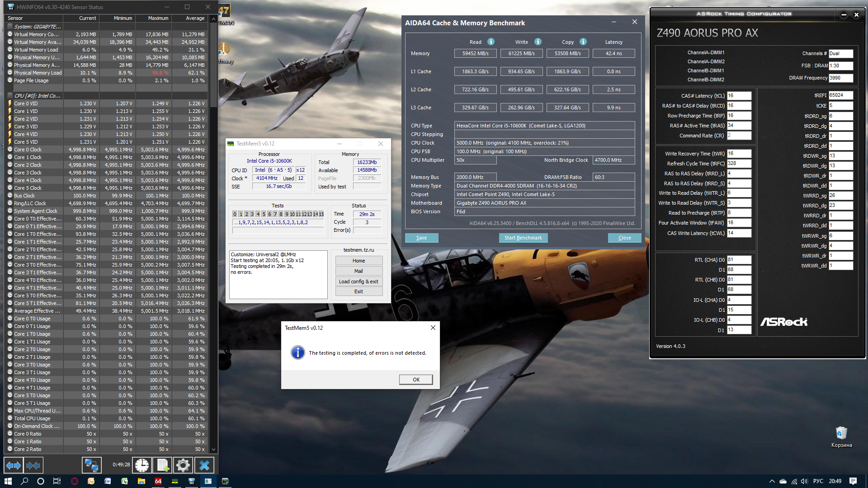The image size is (868, 488).
Task: Open HWiNFO remote network monitors icon
Action: pos(91,465)
